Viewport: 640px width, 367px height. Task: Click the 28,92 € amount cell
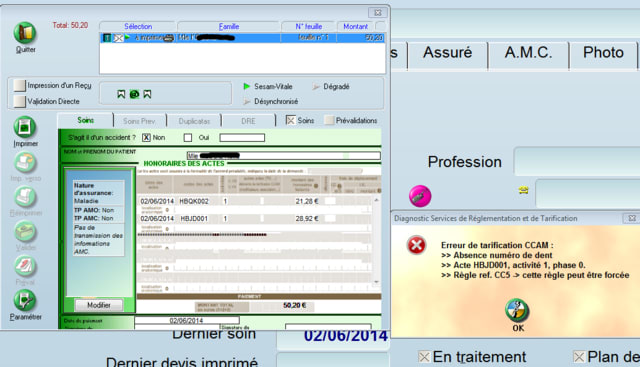click(x=307, y=219)
